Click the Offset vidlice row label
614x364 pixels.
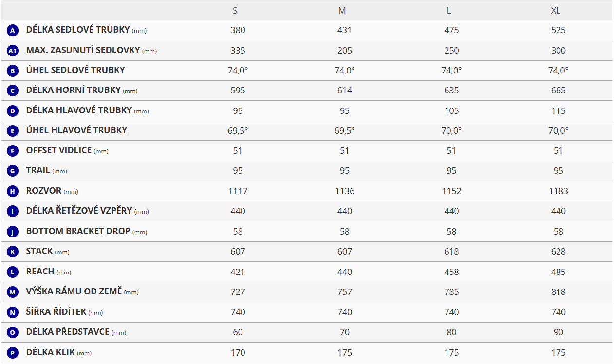[59, 150]
